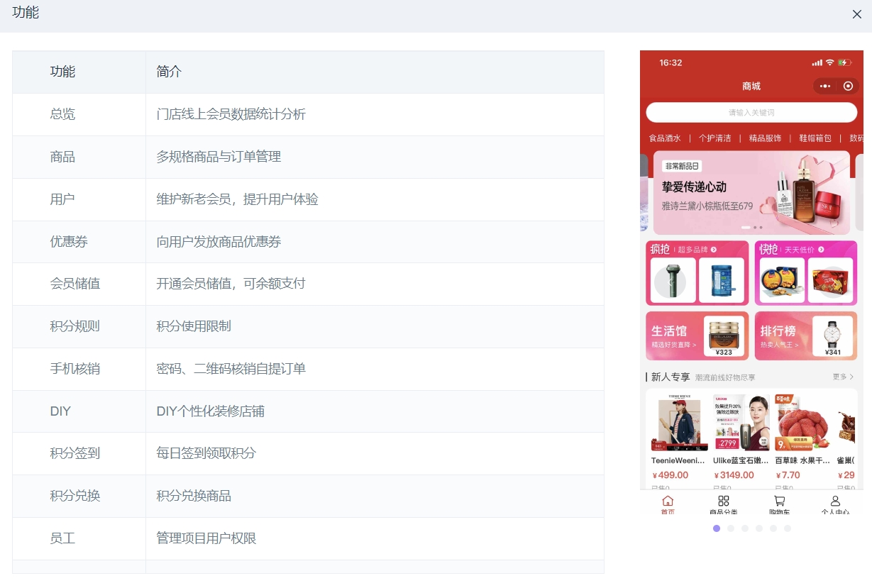Click the 用户 function cell
Image resolution: width=872 pixels, height=588 pixels.
point(79,199)
